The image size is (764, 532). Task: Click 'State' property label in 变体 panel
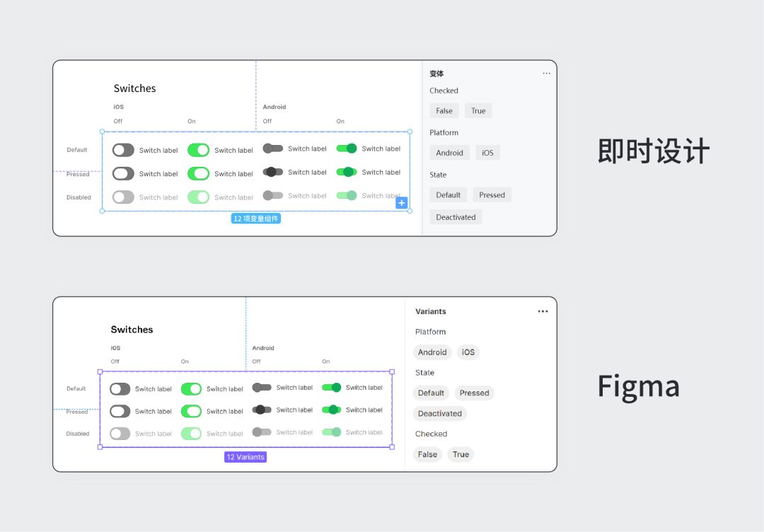pyautogui.click(x=438, y=175)
